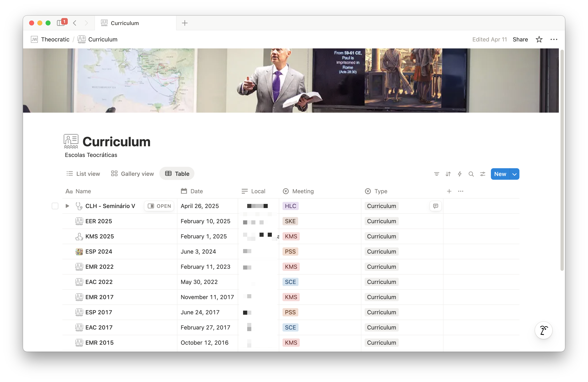Expand the CLH - Seminário V row triangle

pos(67,206)
